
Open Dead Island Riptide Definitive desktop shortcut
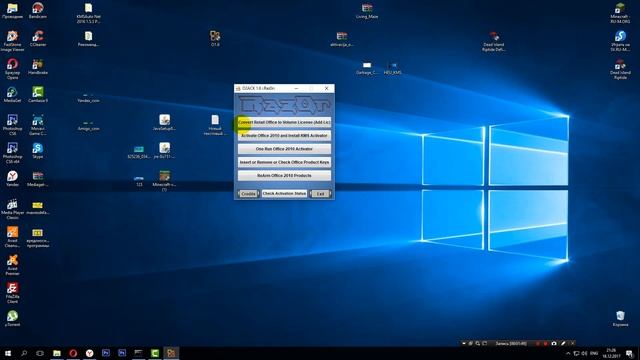pyautogui.click(x=493, y=41)
